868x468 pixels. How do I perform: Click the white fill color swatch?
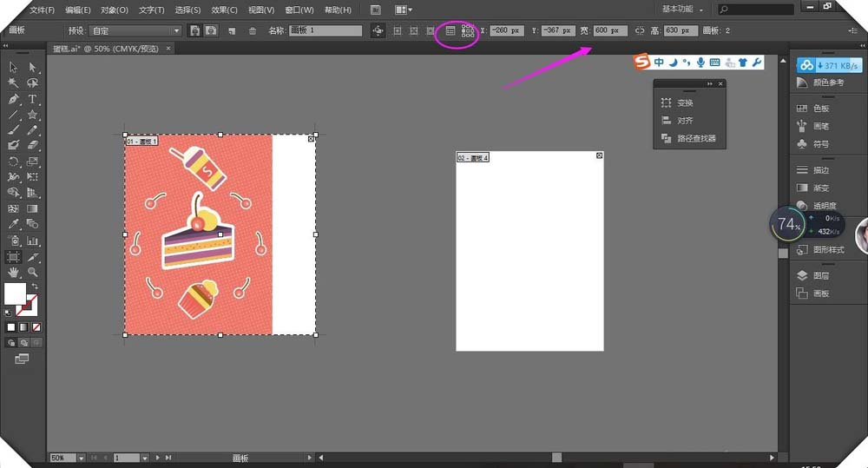point(15,293)
